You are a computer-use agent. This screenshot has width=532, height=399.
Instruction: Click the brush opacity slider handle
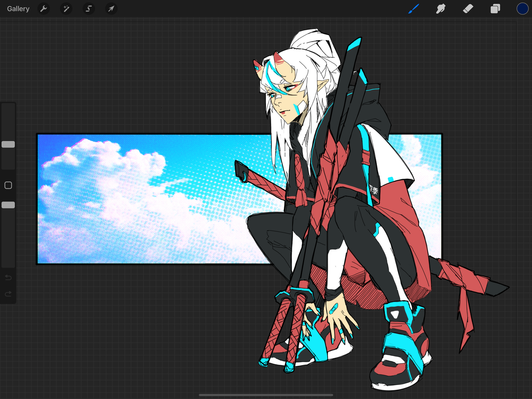(8, 205)
